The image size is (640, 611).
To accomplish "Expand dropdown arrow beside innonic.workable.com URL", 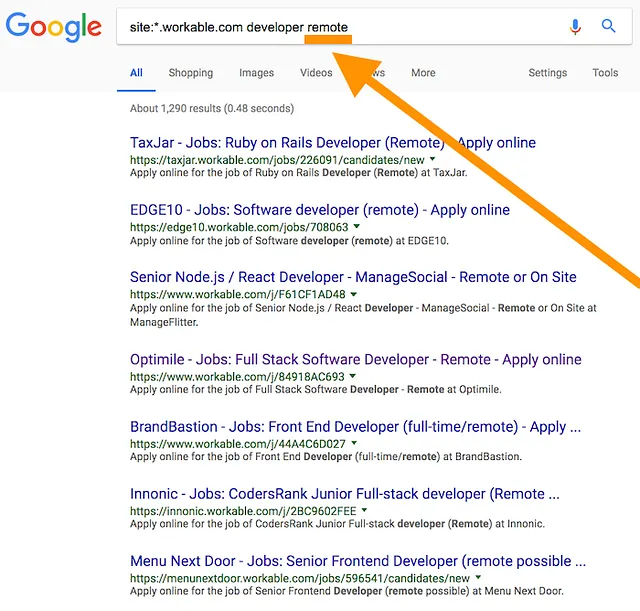I will pyautogui.click(x=364, y=510).
